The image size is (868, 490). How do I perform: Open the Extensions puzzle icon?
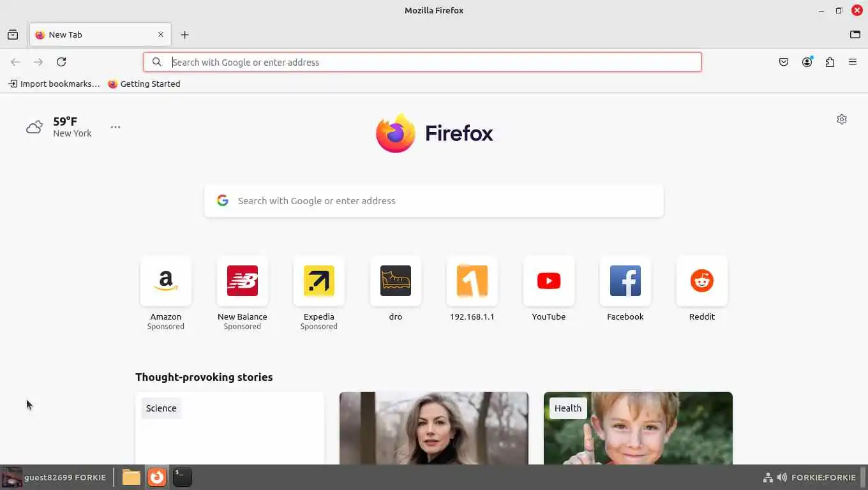pos(830,62)
